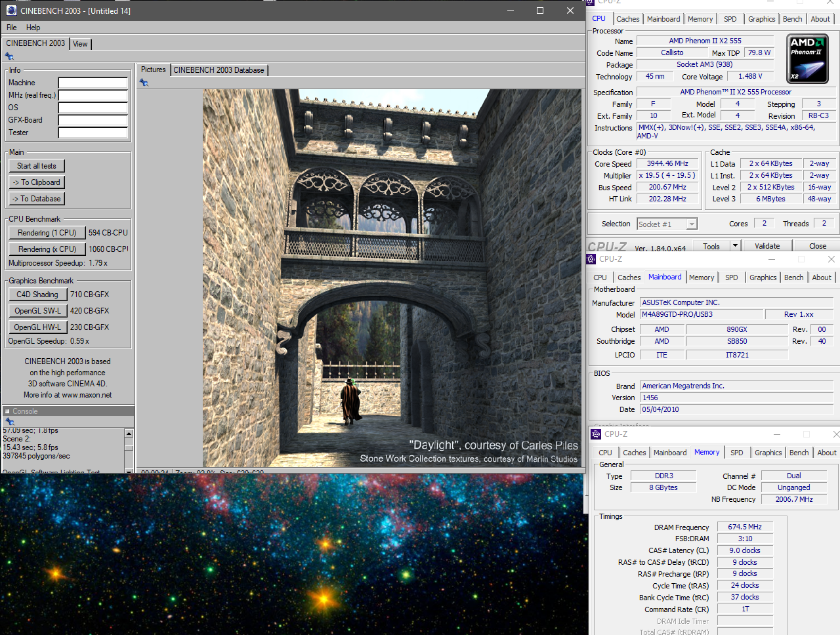
Task: Minimize the Cinebench window
Action: (x=511, y=10)
